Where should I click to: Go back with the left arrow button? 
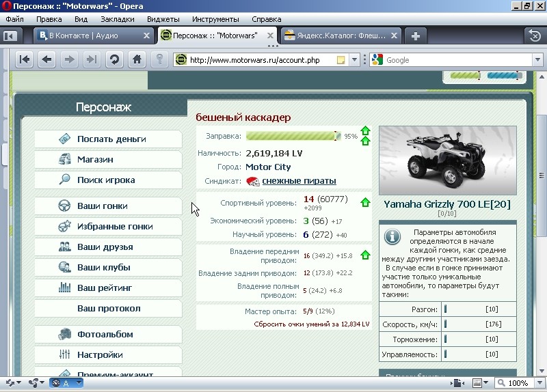46,60
